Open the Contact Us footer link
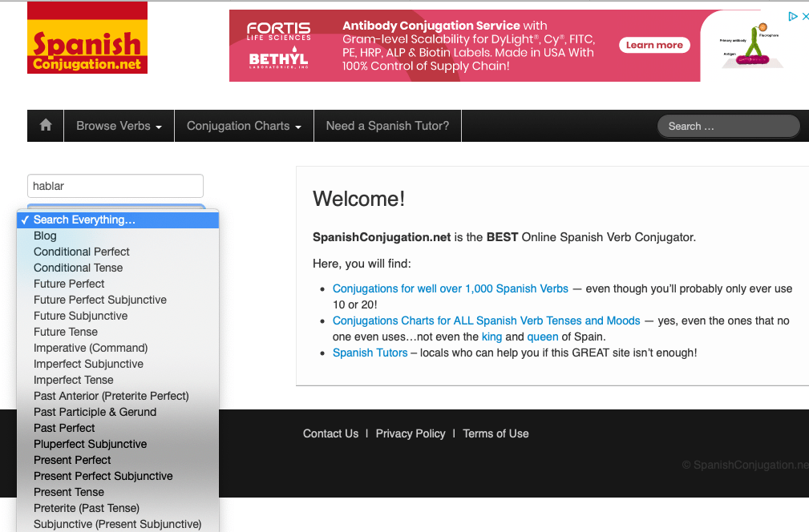 tap(330, 433)
